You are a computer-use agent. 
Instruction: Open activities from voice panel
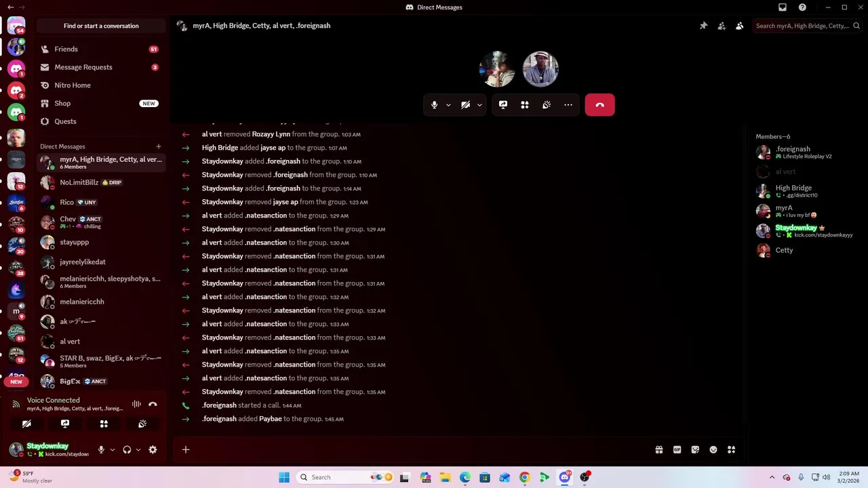point(104,424)
